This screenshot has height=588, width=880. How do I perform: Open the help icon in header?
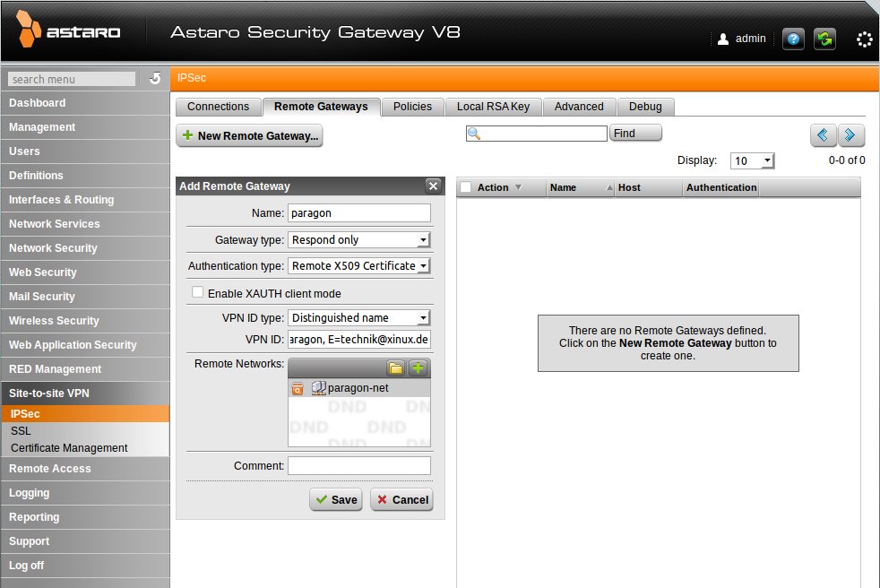pyautogui.click(x=793, y=39)
